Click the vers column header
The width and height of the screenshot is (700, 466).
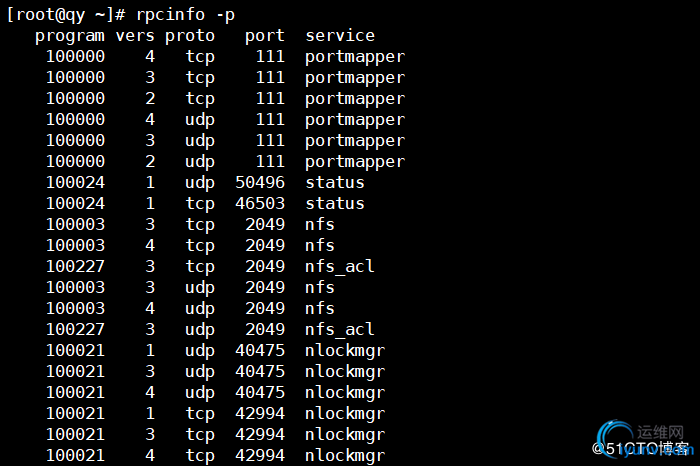coord(135,36)
